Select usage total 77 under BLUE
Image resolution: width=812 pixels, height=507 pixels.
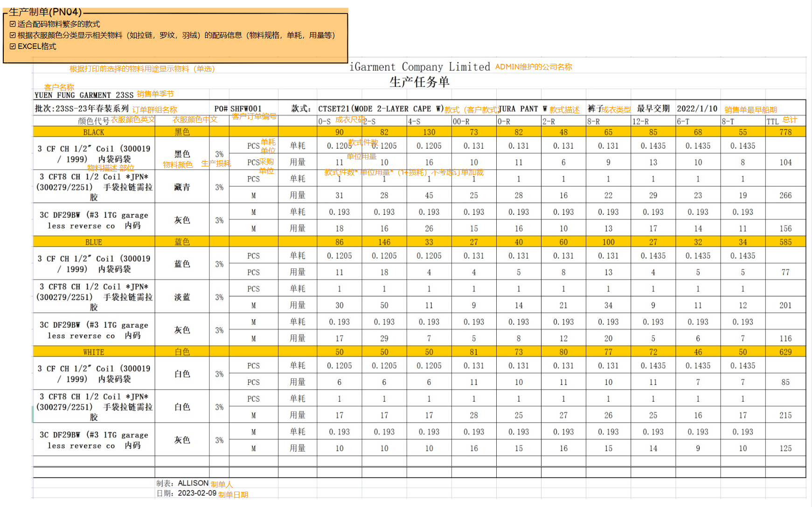pos(785,272)
